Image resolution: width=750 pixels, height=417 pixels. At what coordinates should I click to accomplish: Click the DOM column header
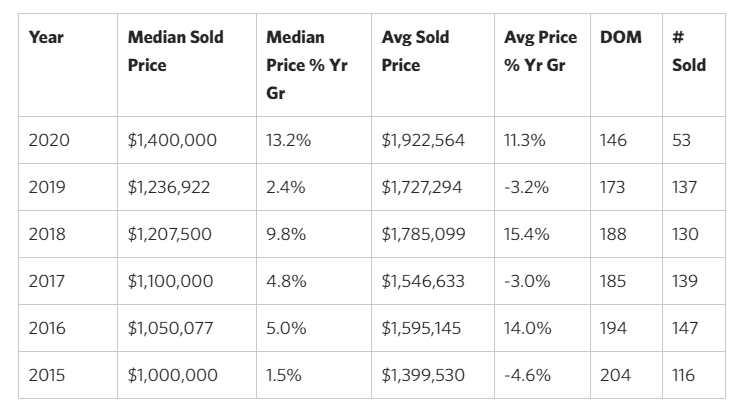coord(620,38)
